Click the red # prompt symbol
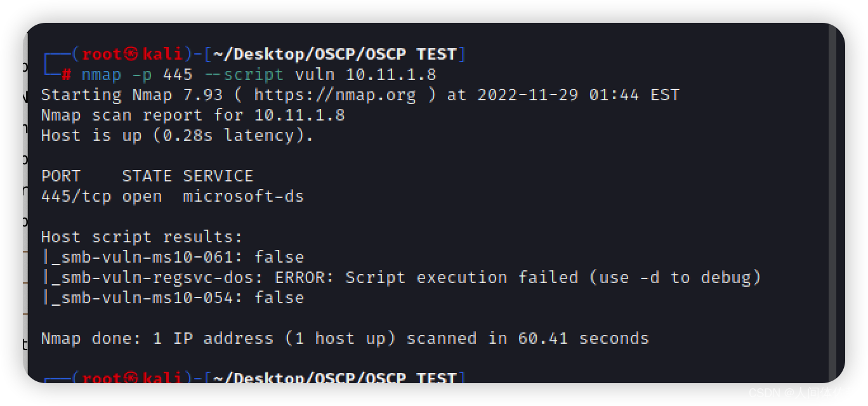 point(66,74)
